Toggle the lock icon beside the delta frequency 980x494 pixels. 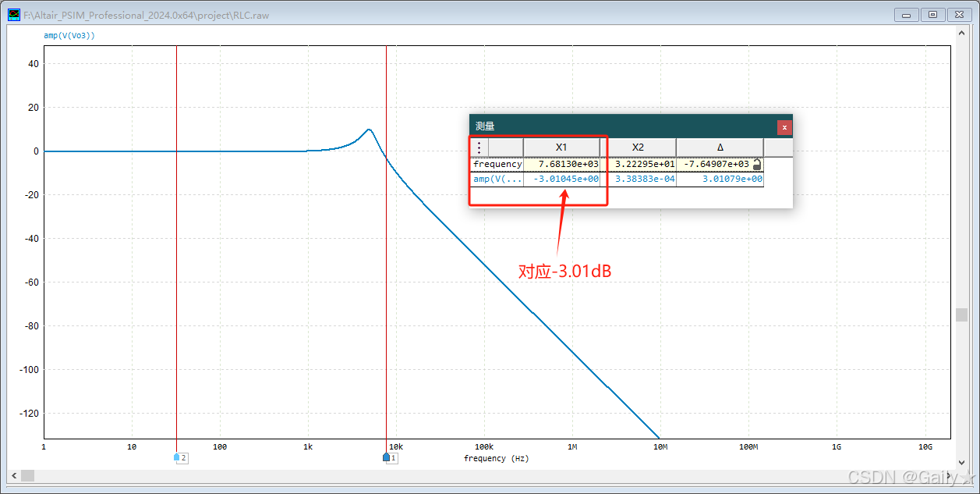point(757,165)
